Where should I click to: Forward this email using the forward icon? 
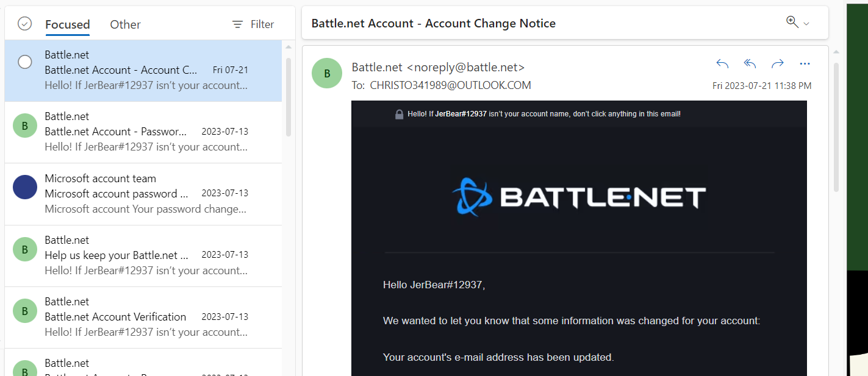pyautogui.click(x=777, y=64)
